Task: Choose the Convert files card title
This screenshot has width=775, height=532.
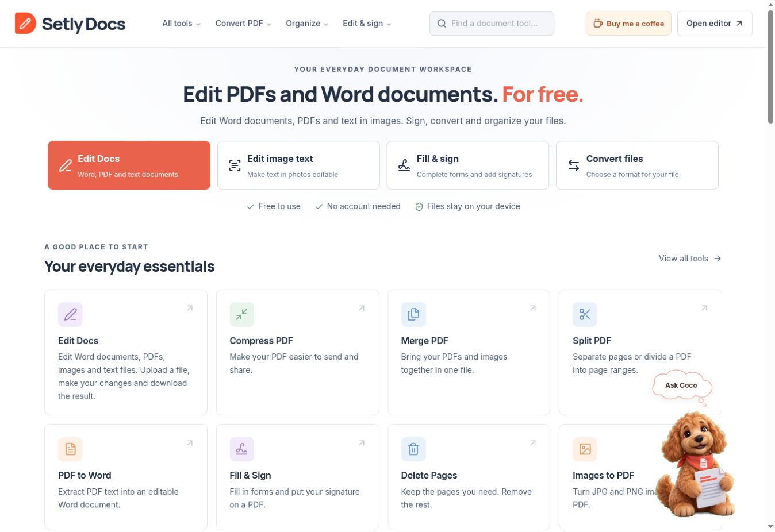Action: [615, 159]
